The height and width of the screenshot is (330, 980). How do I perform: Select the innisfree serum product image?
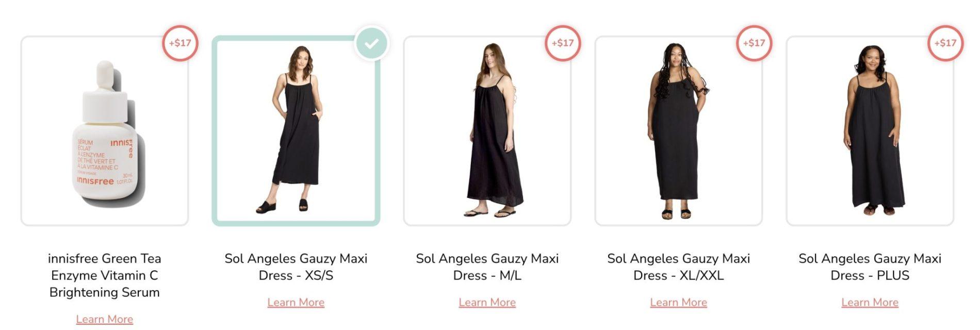(105, 131)
